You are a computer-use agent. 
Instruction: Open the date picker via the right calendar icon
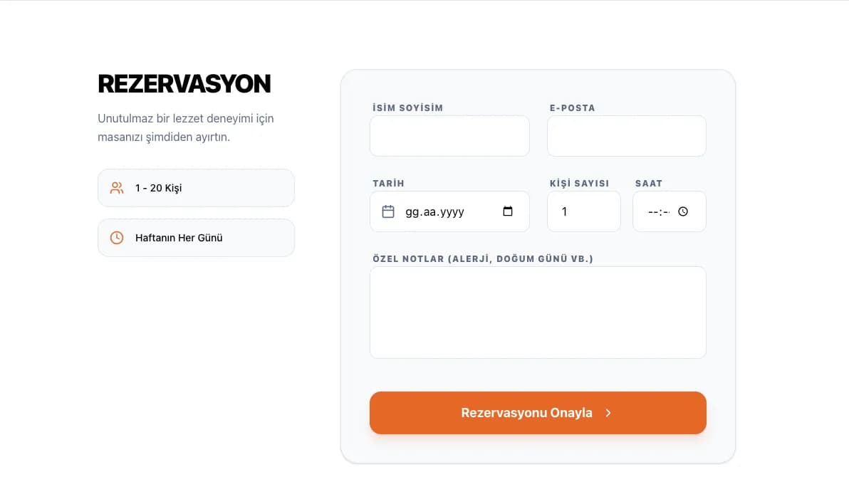tap(507, 211)
